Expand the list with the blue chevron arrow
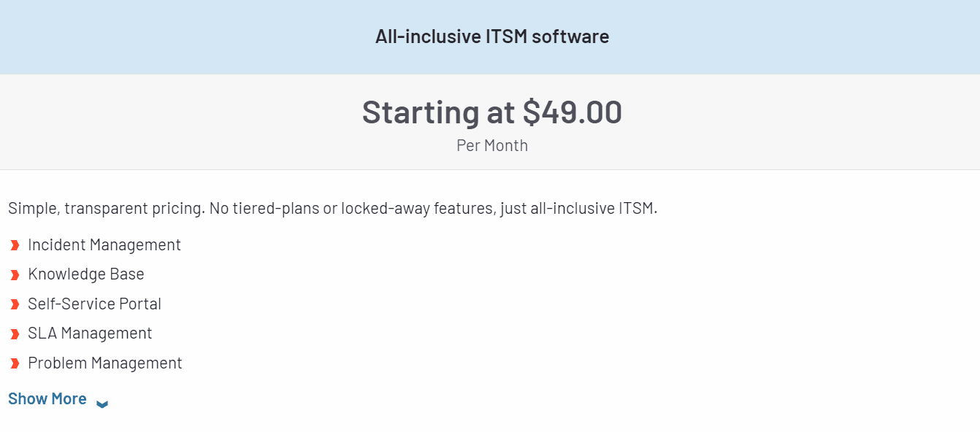 tap(102, 404)
